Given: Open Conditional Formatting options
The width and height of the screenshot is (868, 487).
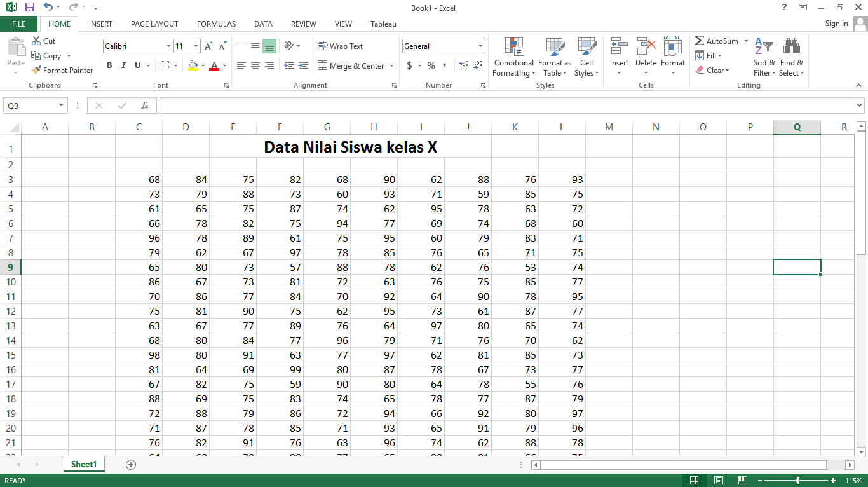Looking at the screenshot, I should click(x=513, y=57).
